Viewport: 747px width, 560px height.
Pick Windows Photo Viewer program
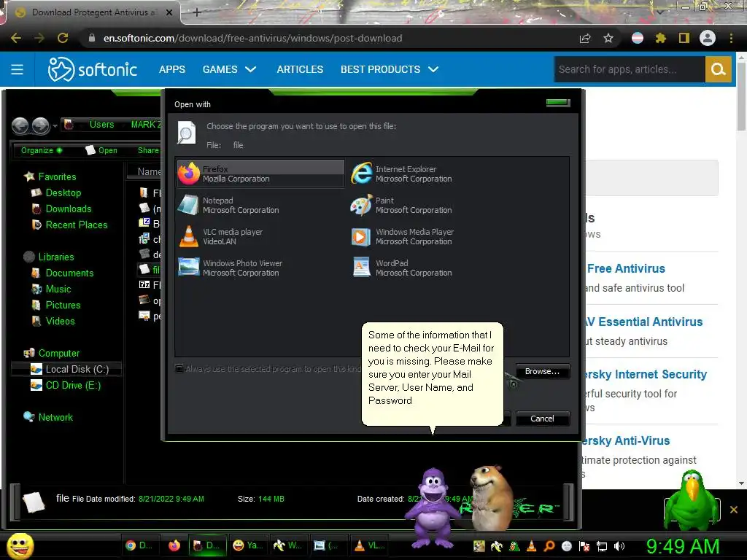[231, 268]
